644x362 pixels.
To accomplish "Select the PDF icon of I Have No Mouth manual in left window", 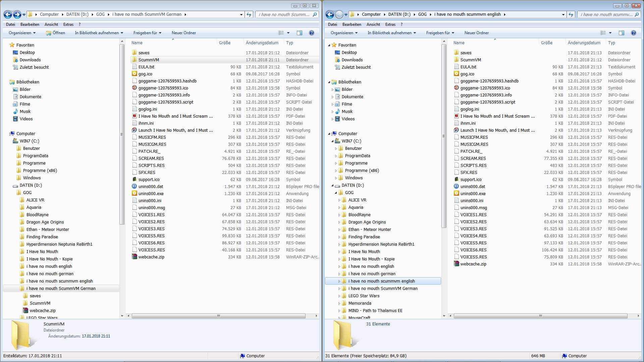I will (135, 116).
